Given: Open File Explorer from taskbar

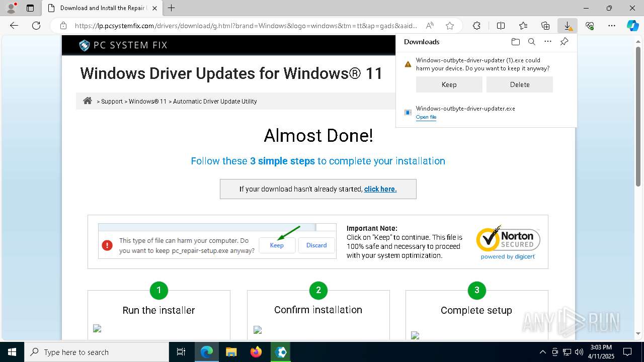Looking at the screenshot, I should [x=231, y=352].
